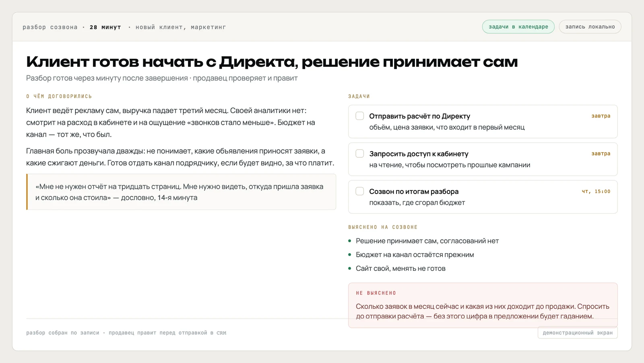Mark 'Созвон по итогам разбора' as done
Image resolution: width=644 pixels, height=363 pixels.
click(x=360, y=192)
